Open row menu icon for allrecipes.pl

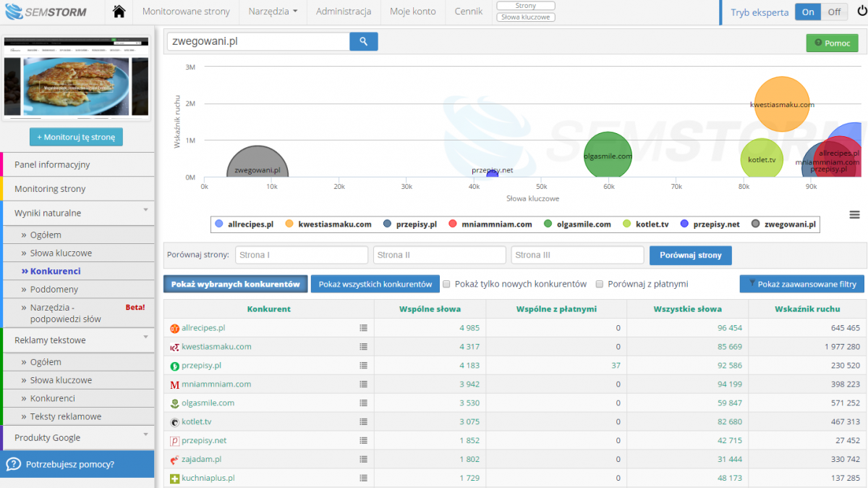tap(364, 328)
